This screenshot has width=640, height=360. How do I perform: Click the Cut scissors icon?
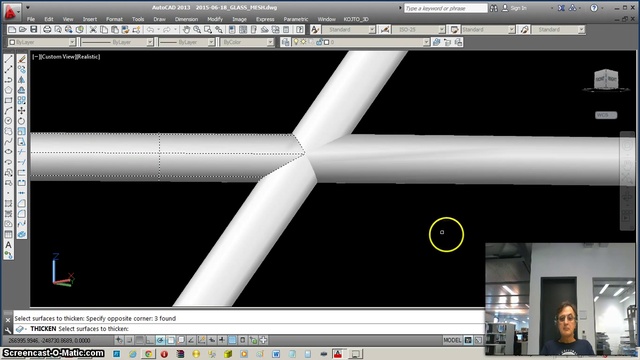click(x=93, y=29)
